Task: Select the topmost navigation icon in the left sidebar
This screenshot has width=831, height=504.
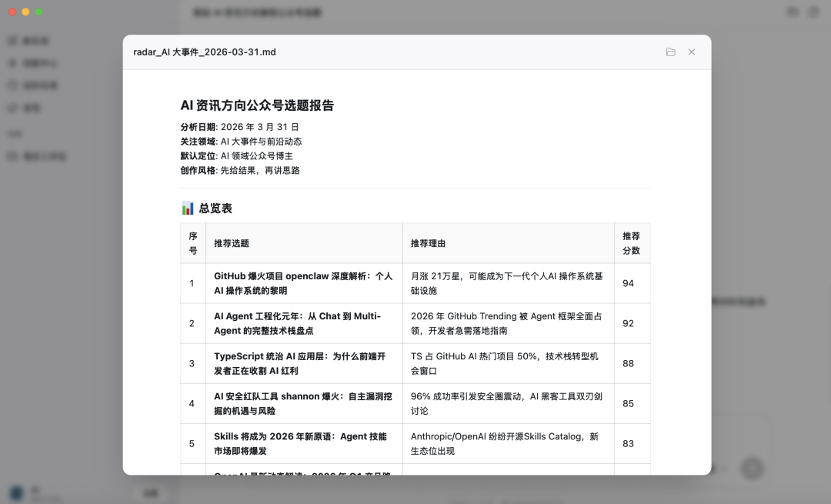Action: pyautogui.click(x=12, y=41)
